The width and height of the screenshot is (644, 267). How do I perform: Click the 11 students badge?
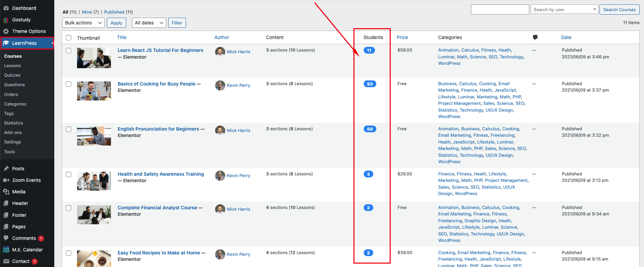coord(369,50)
